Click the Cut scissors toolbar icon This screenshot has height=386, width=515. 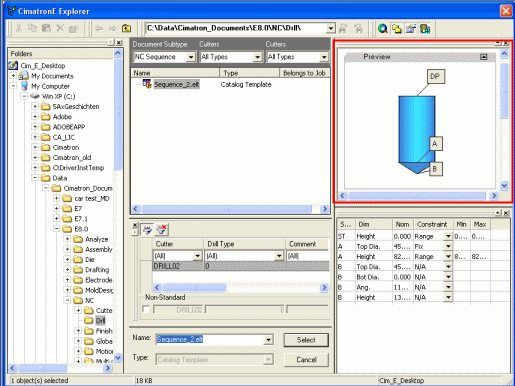click(19, 28)
